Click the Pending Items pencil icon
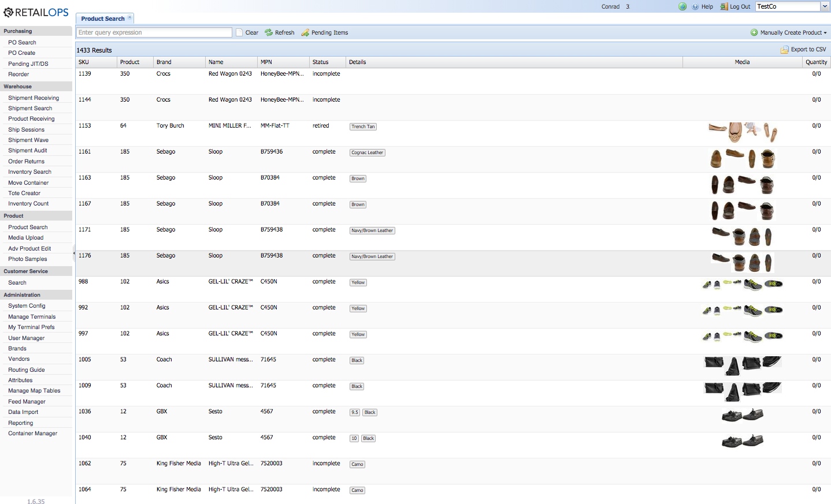The width and height of the screenshot is (831, 504). (305, 33)
